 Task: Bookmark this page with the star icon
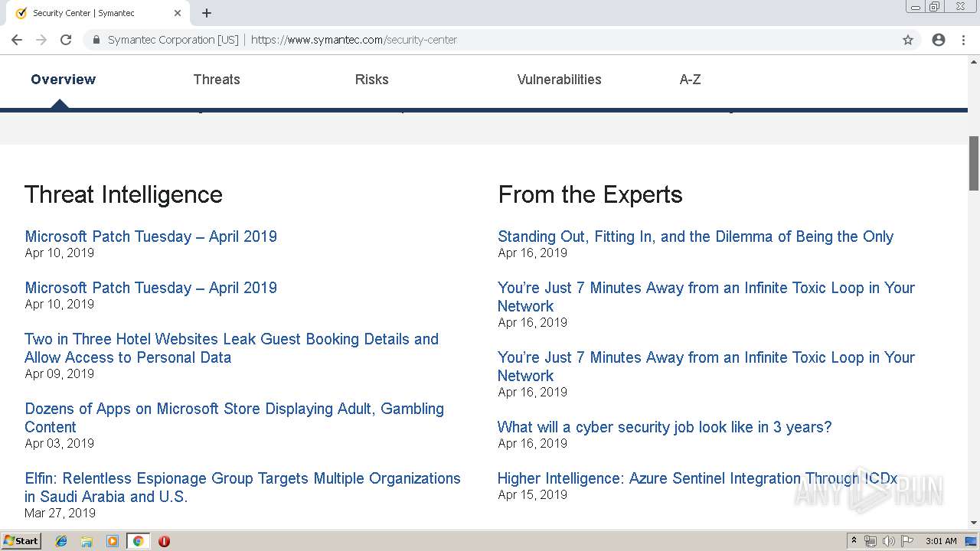point(908,40)
